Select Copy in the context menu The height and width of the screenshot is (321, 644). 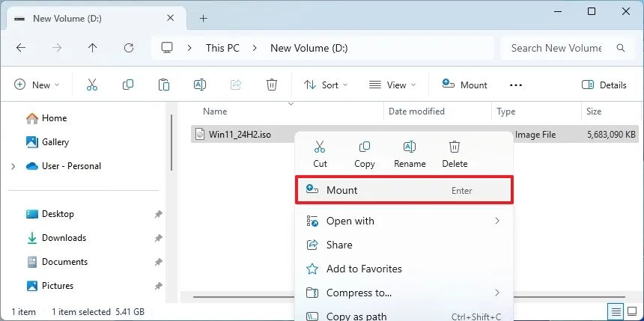click(364, 154)
